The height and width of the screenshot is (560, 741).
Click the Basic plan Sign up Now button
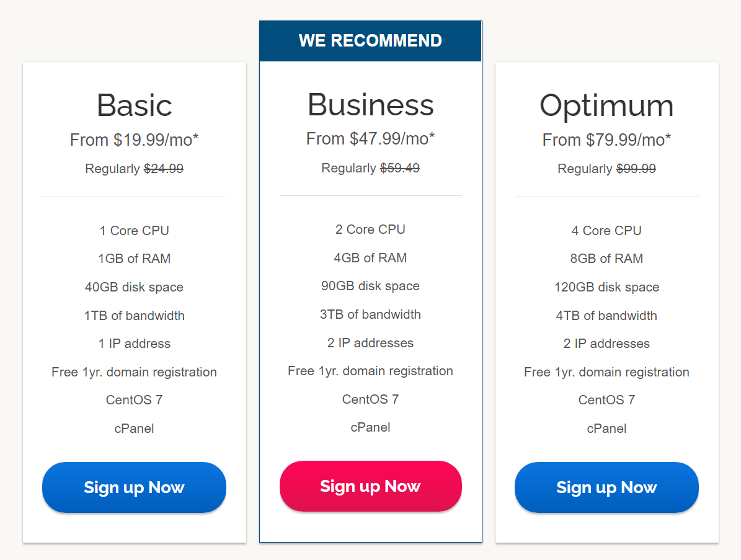(x=134, y=487)
